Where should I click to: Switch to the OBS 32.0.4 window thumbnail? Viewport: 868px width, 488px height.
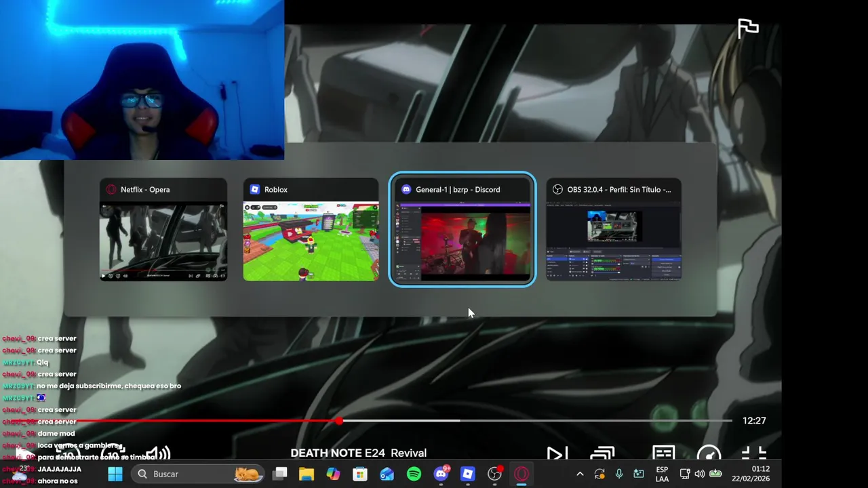(x=614, y=230)
